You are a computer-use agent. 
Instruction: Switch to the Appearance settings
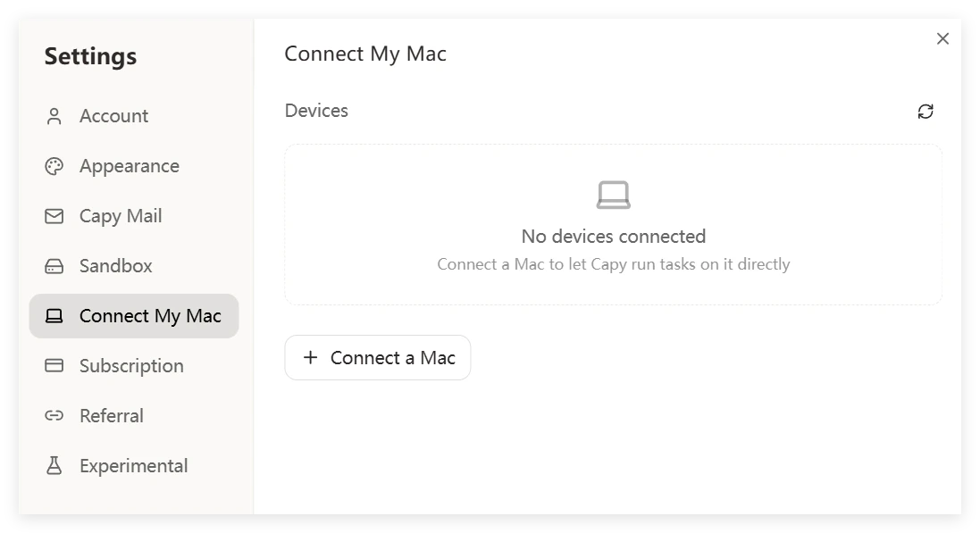(129, 165)
